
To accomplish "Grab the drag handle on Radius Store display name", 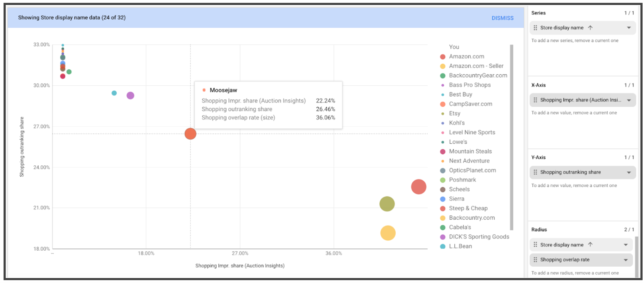I will coord(535,245).
